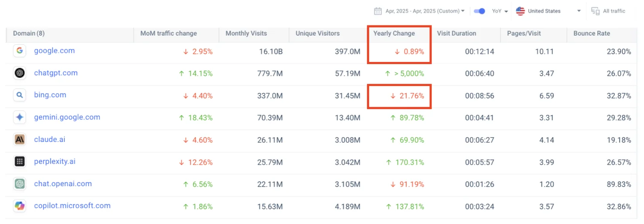Click the Claude AI logo icon
Screen dimensions: 644x224
tap(19, 139)
